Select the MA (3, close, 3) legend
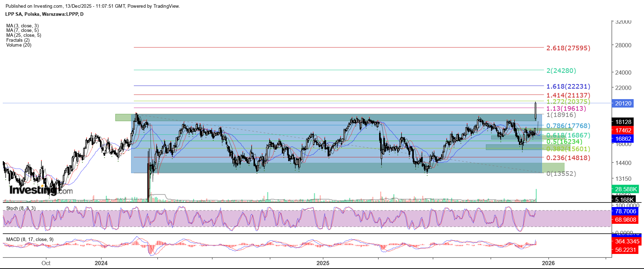Image resolution: width=644 pixels, height=269 pixels. (22, 26)
